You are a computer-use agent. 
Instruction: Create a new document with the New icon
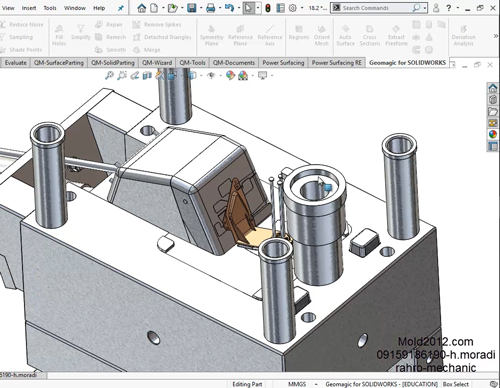154,8
